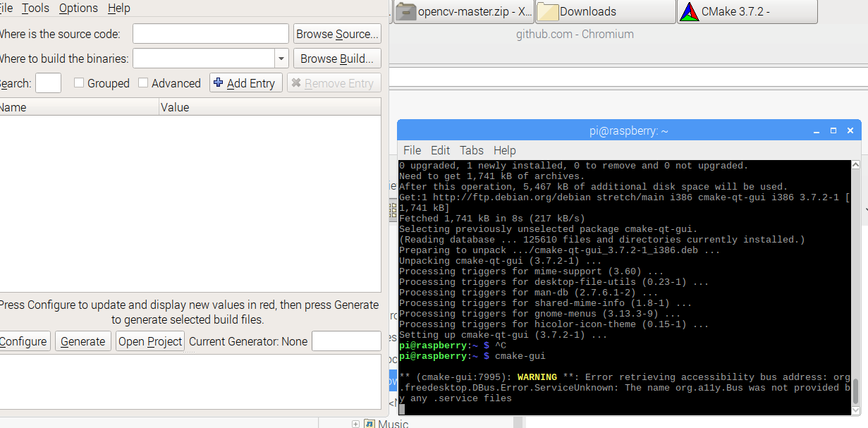The width and height of the screenshot is (868, 428).
Task: Click 'Fetched 1,741 kB in 8s' terminal line
Action: (x=492, y=219)
